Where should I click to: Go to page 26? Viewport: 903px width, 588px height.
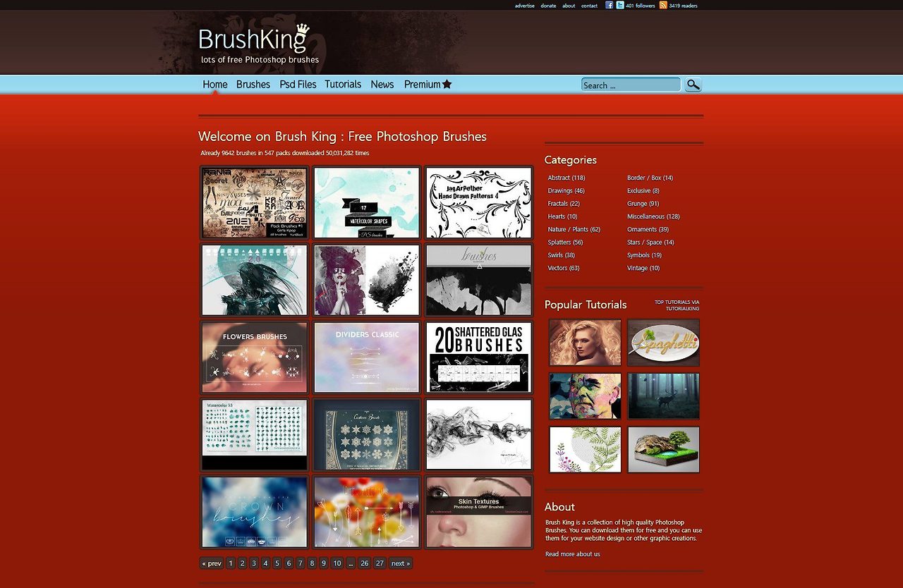[x=364, y=563]
